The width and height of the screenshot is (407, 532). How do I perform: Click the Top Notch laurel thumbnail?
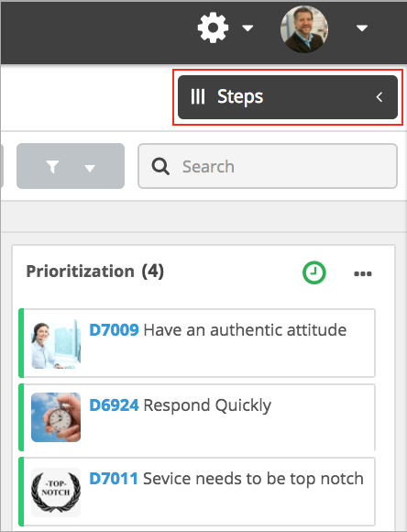pos(56,493)
